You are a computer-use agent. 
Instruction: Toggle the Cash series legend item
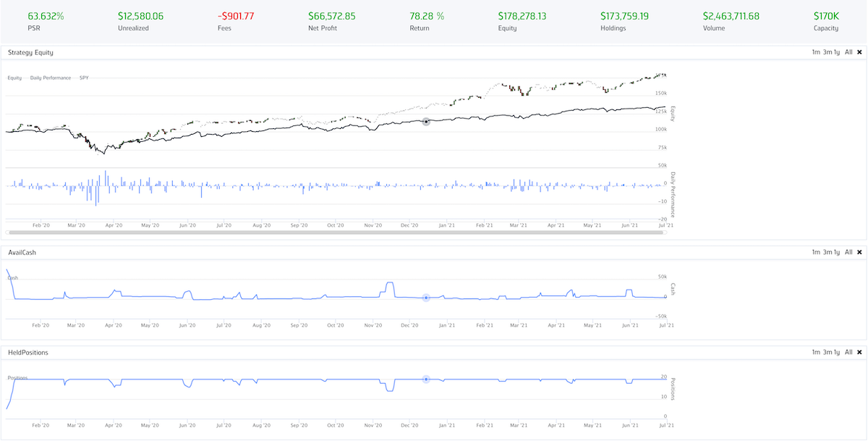coord(12,277)
